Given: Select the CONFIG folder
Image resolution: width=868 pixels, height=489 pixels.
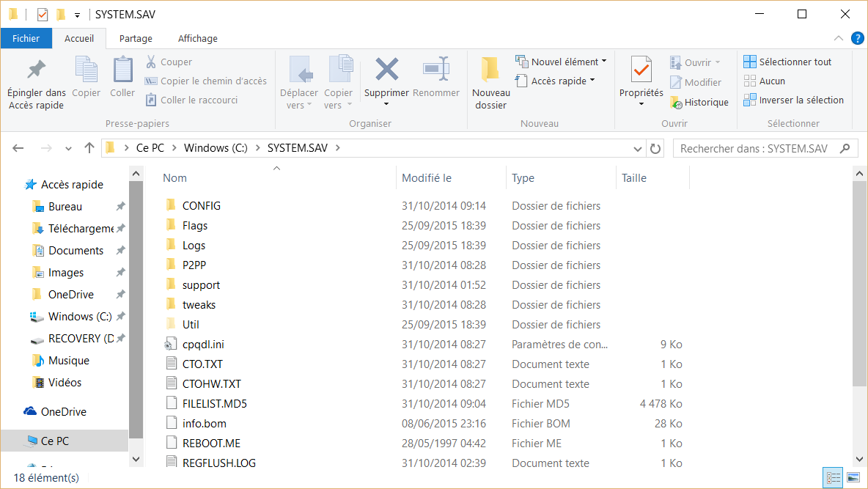Looking at the screenshot, I should pos(201,205).
